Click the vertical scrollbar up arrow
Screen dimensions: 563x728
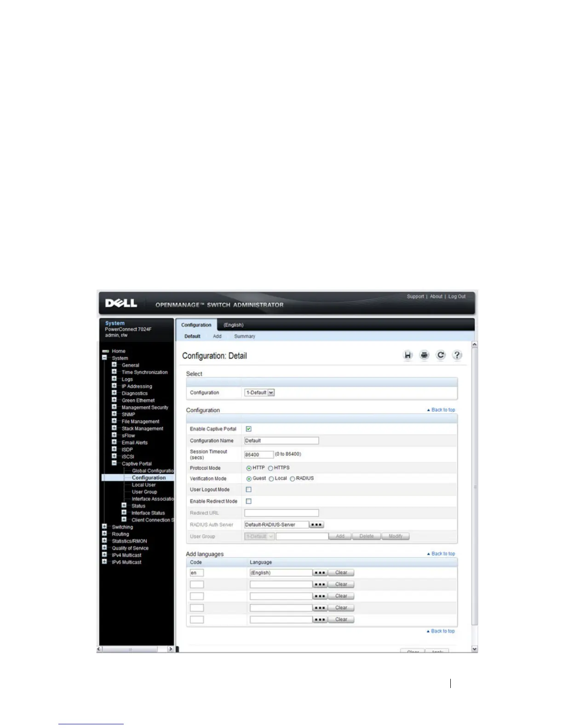[x=475, y=344]
